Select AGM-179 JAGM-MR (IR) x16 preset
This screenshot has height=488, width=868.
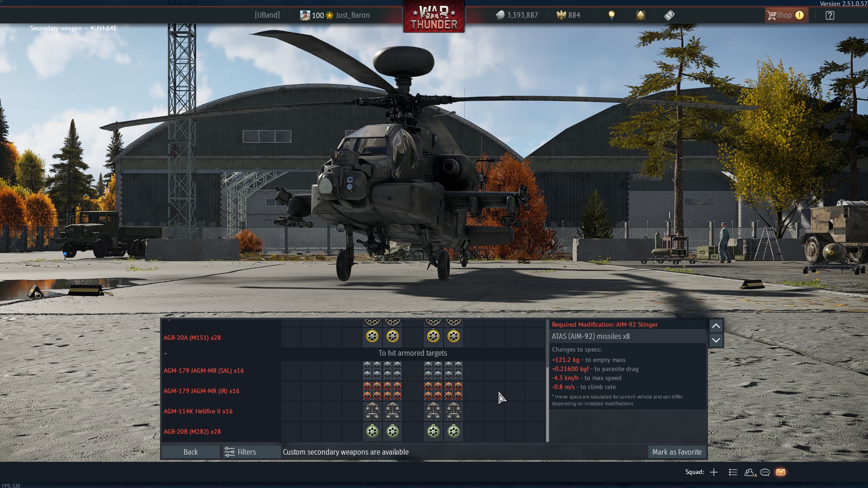[x=201, y=391]
